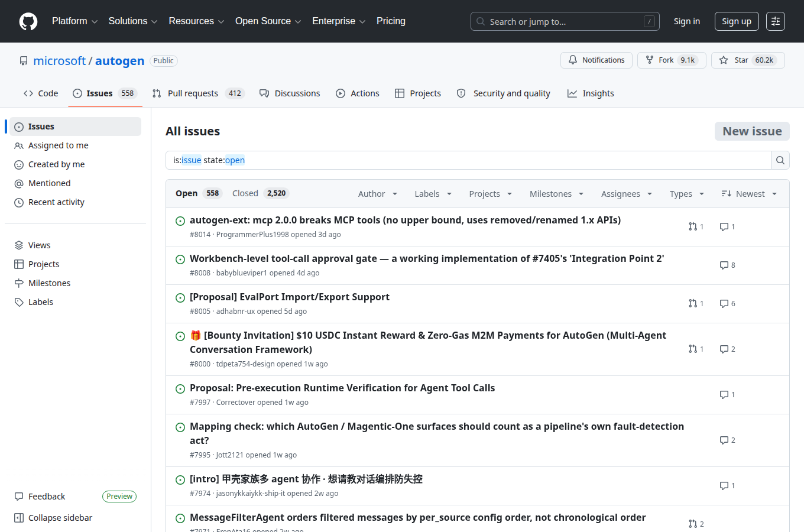This screenshot has width=804, height=532.
Task: Focus the issue filter input field
Action: tap(468, 160)
